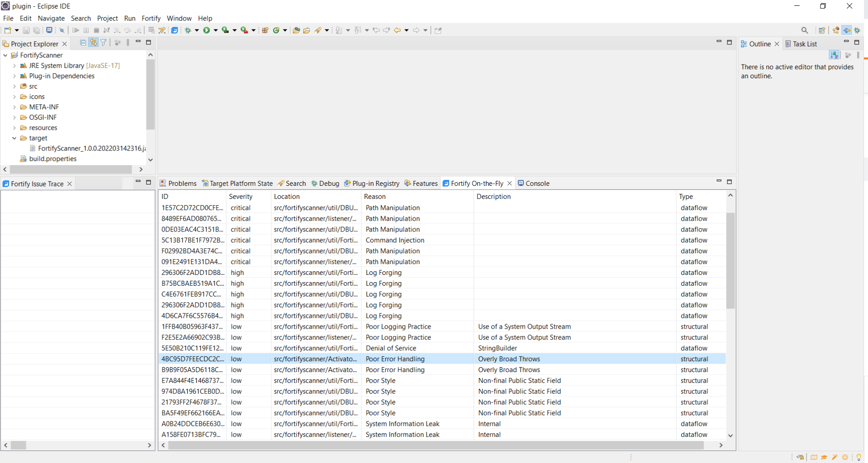This screenshot has height=463, width=868.
Task: Switch to the Plug-in Development perspective icon
Action: point(847,30)
